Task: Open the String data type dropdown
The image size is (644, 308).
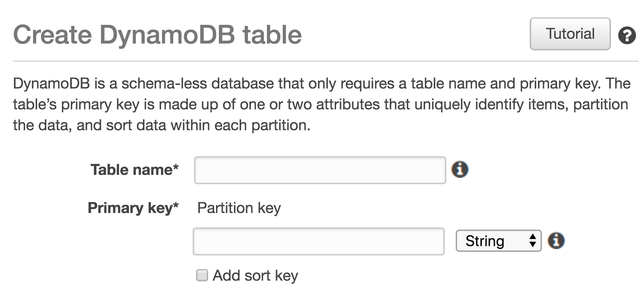Action: point(498,241)
